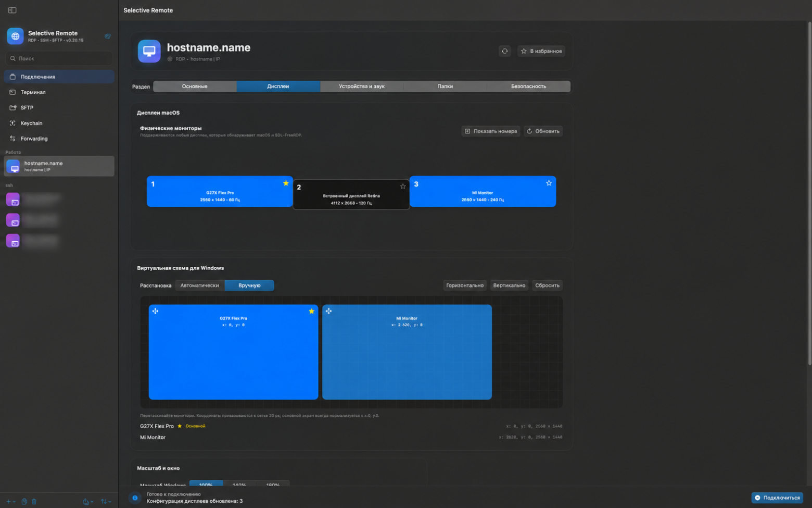Open Forwarding in the sidebar

pyautogui.click(x=59, y=139)
